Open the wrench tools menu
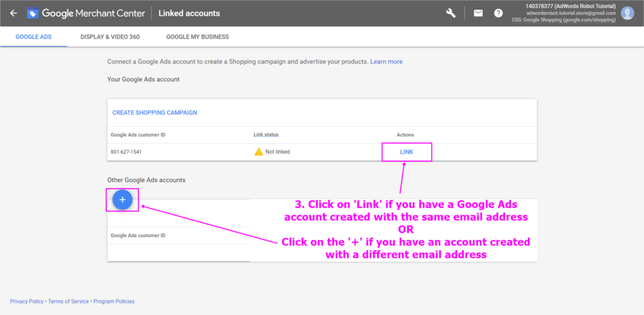The height and width of the screenshot is (315, 644). pos(451,13)
